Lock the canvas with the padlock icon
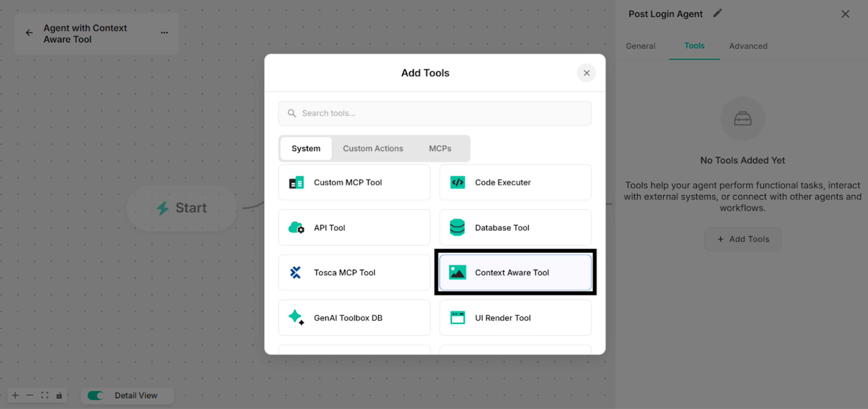The image size is (868, 409). tap(59, 395)
